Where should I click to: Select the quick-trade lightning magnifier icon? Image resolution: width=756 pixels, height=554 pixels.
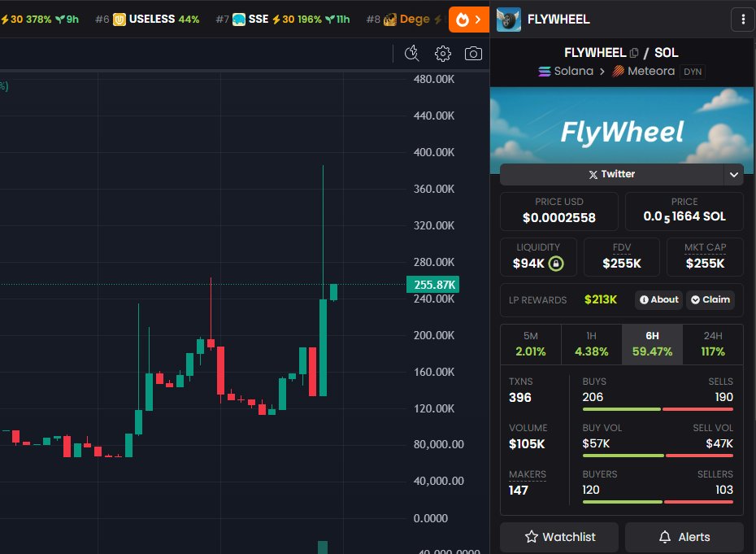pyautogui.click(x=412, y=52)
